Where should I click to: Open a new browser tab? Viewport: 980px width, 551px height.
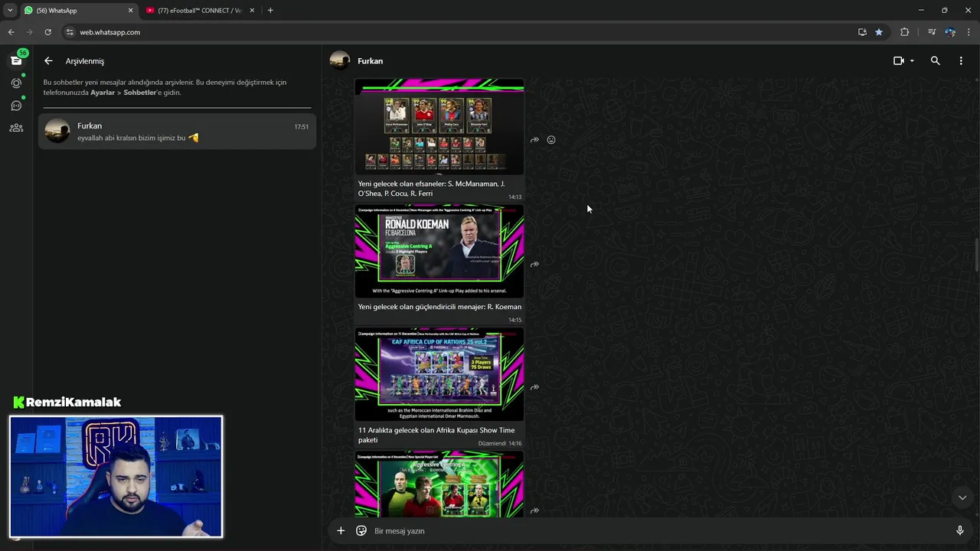(x=270, y=11)
